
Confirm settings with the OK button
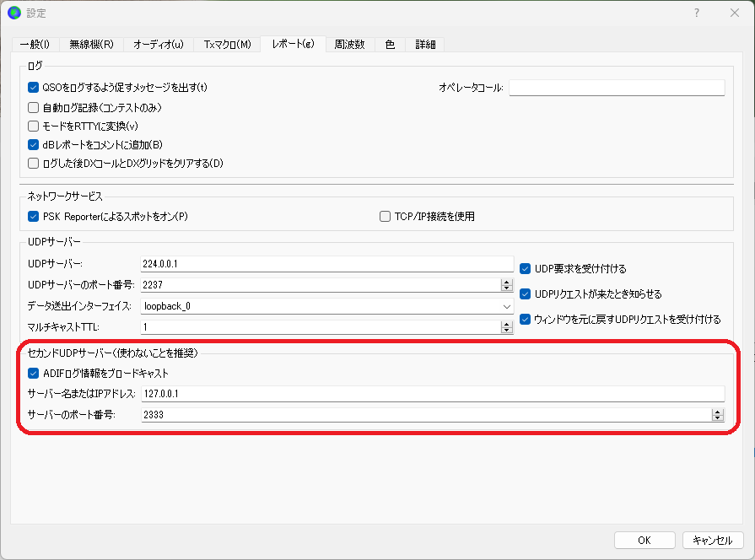tap(644, 541)
